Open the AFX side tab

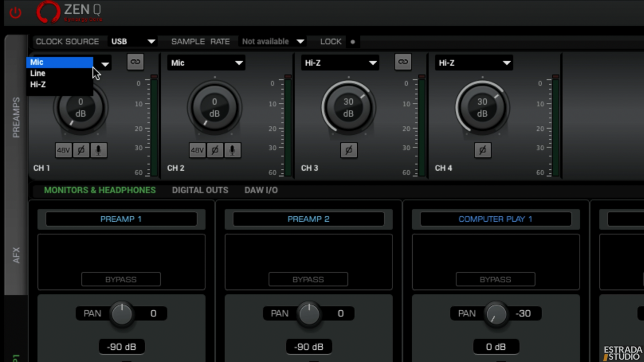[x=16, y=255]
